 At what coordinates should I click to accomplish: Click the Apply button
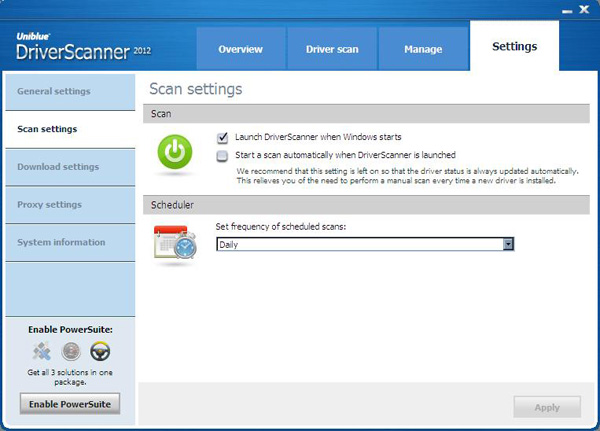(x=547, y=407)
